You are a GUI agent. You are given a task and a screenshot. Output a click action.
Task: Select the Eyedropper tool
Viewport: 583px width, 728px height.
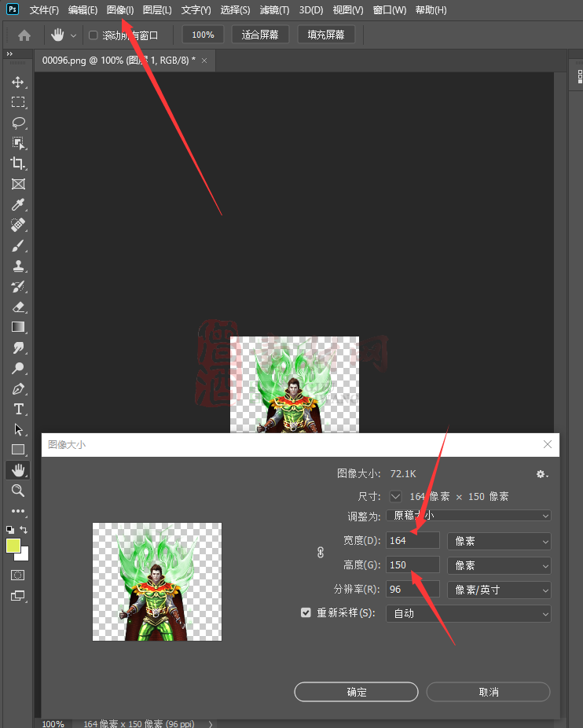tap(18, 204)
